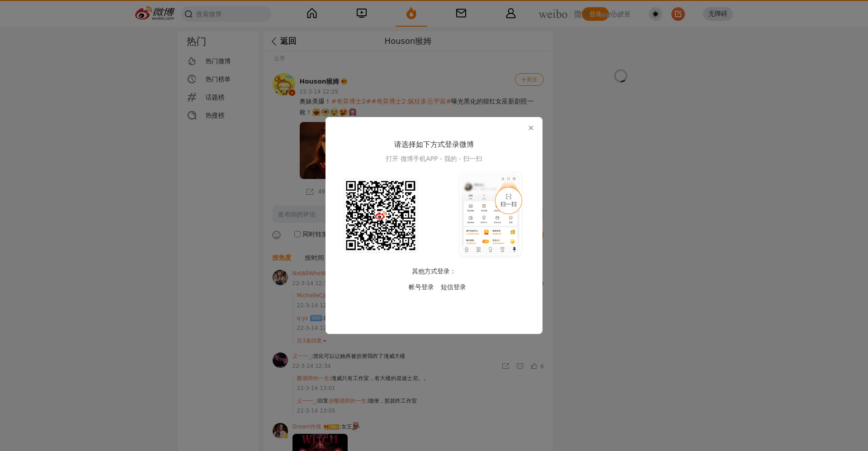
Task: Open NotAllWhoW commenter avatar
Action: coord(280,277)
